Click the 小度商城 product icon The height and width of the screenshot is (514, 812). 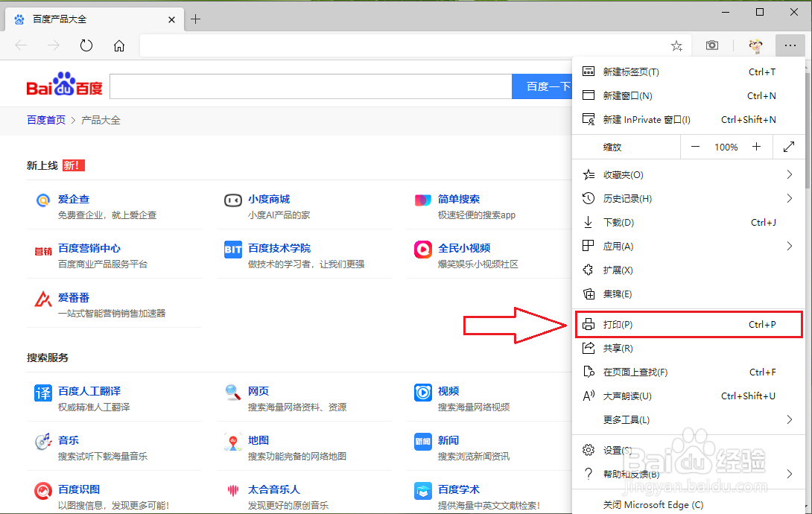tap(233, 200)
